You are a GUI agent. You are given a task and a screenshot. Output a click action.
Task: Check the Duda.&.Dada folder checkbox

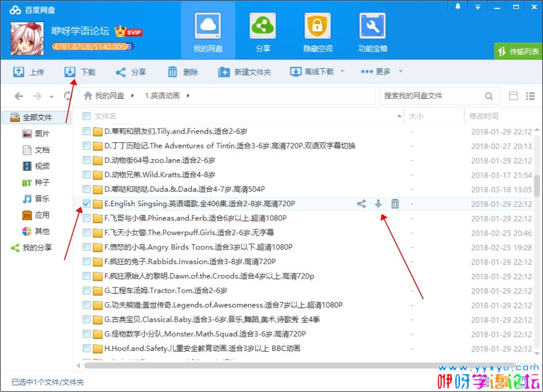[x=86, y=189]
